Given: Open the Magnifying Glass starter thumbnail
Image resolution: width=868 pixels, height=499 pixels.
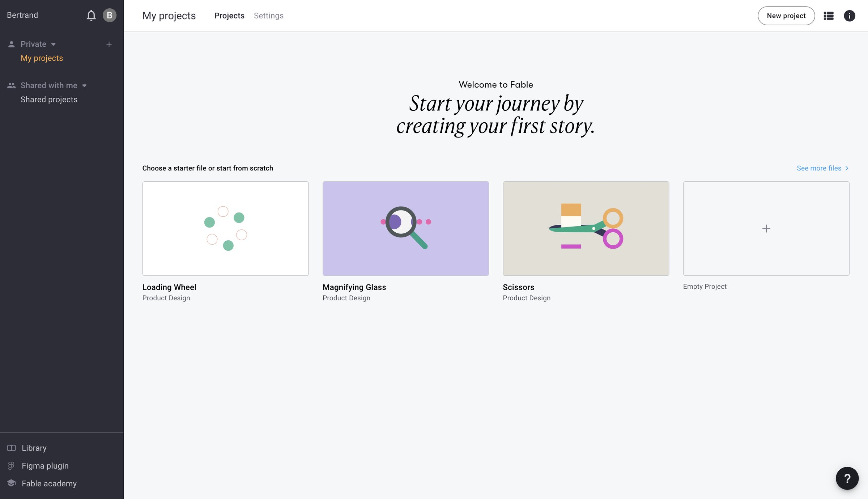Looking at the screenshot, I should pyautogui.click(x=405, y=228).
